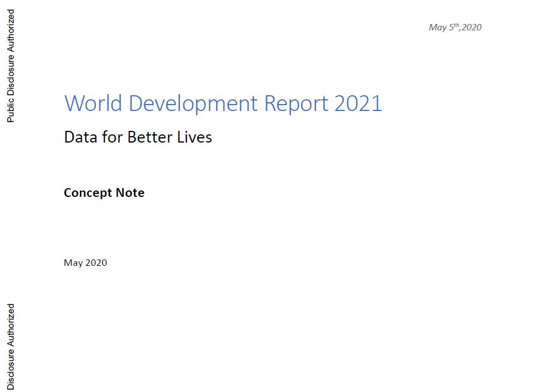Screen dimensions: 545x392
Task: Click "Disclosure" in the lower vertical text
Action: tap(11, 369)
